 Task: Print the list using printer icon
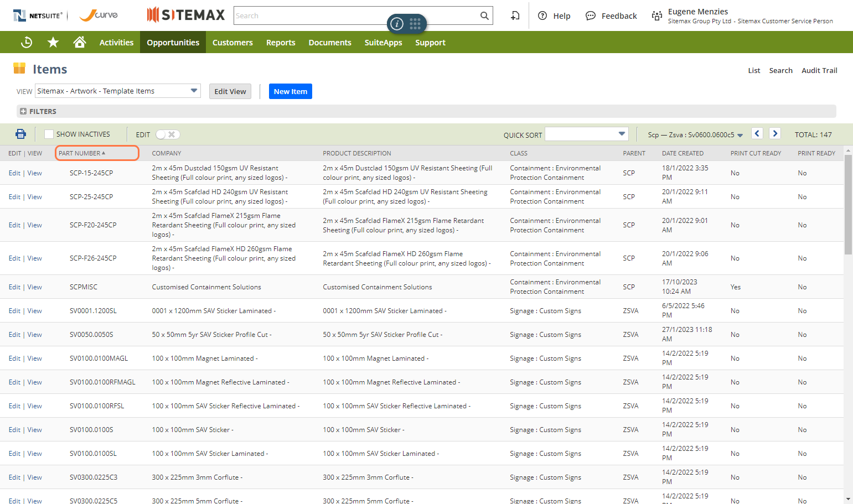[x=20, y=134]
